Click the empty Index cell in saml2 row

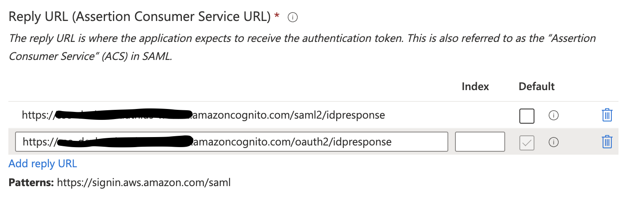[480, 115]
